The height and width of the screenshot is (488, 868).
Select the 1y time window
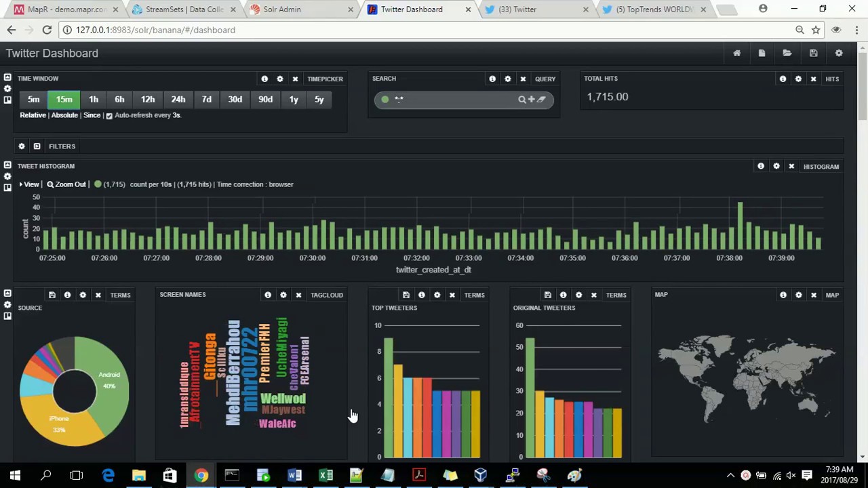[x=294, y=100]
